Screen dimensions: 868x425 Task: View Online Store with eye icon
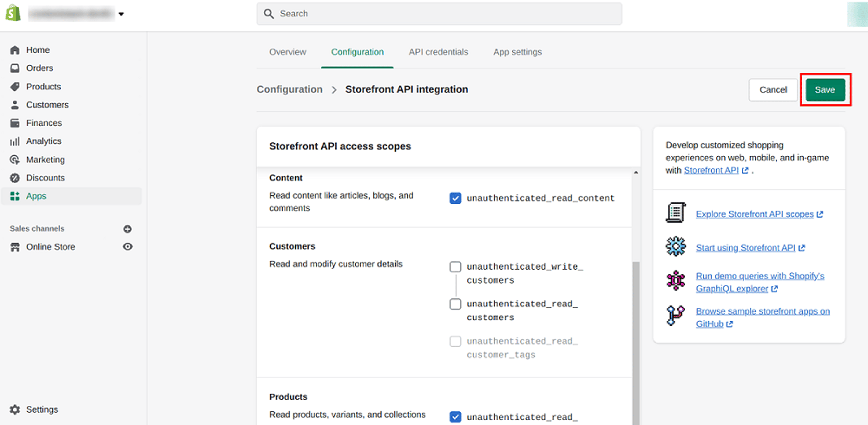127,247
